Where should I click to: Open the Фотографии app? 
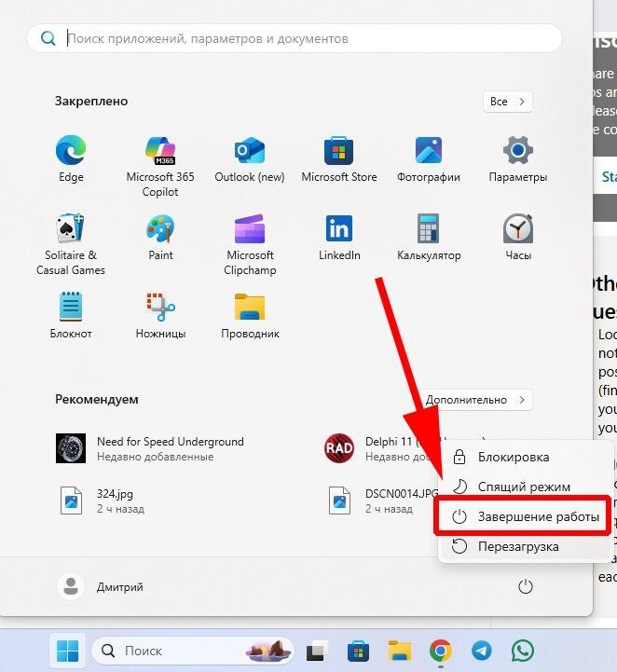click(x=429, y=159)
